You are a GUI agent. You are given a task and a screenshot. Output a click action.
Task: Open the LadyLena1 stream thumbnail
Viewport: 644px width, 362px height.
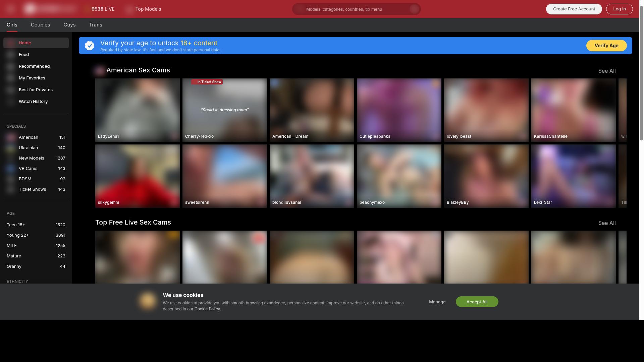point(138,110)
